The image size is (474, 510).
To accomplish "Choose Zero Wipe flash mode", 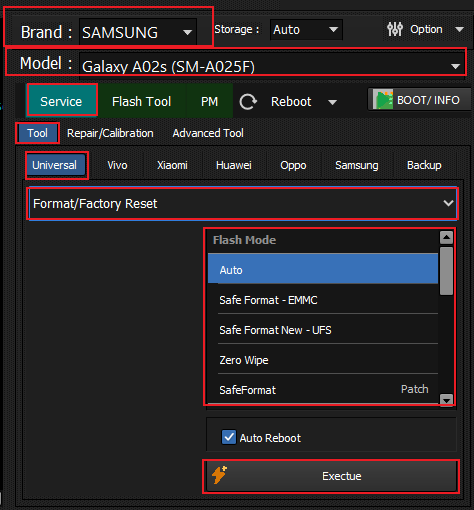I will 323,359.
